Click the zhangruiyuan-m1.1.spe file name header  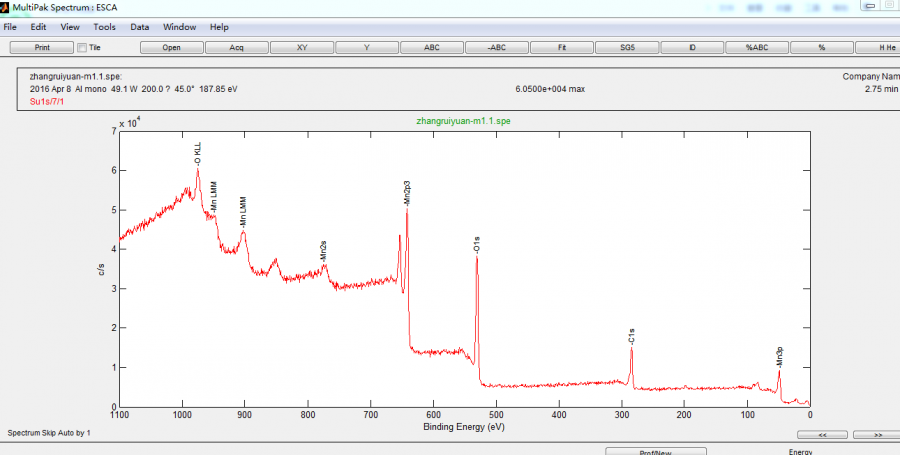76,76
